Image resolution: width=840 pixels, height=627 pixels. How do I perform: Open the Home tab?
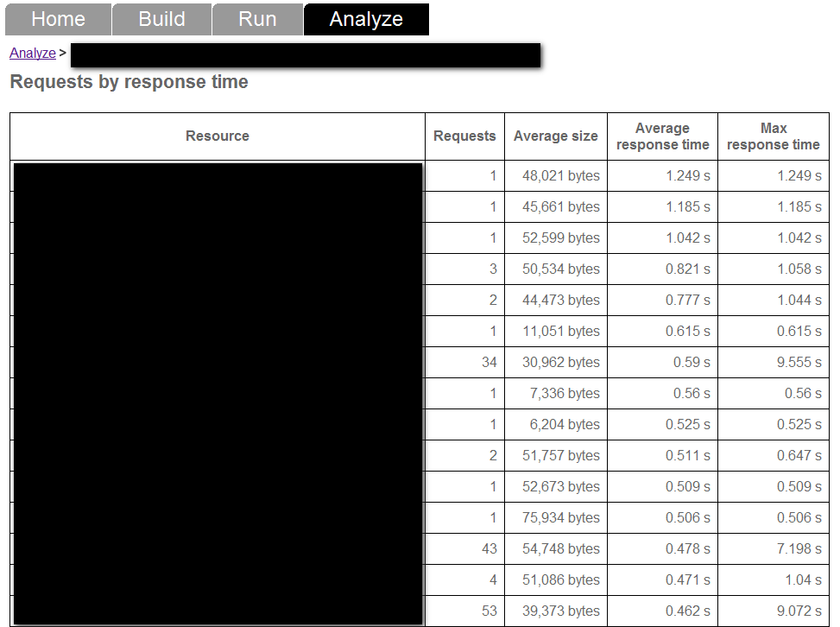[x=58, y=19]
